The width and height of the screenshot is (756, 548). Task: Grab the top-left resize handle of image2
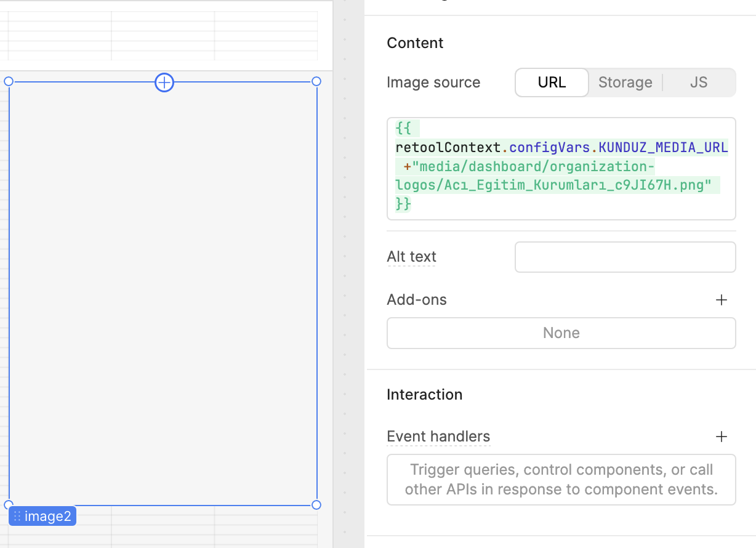click(x=9, y=81)
